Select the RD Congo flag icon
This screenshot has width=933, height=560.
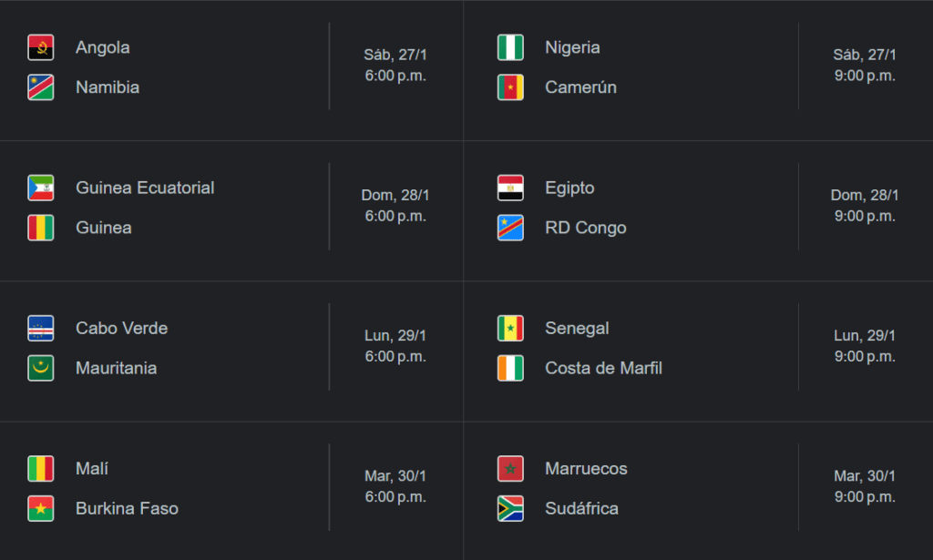[x=510, y=228]
